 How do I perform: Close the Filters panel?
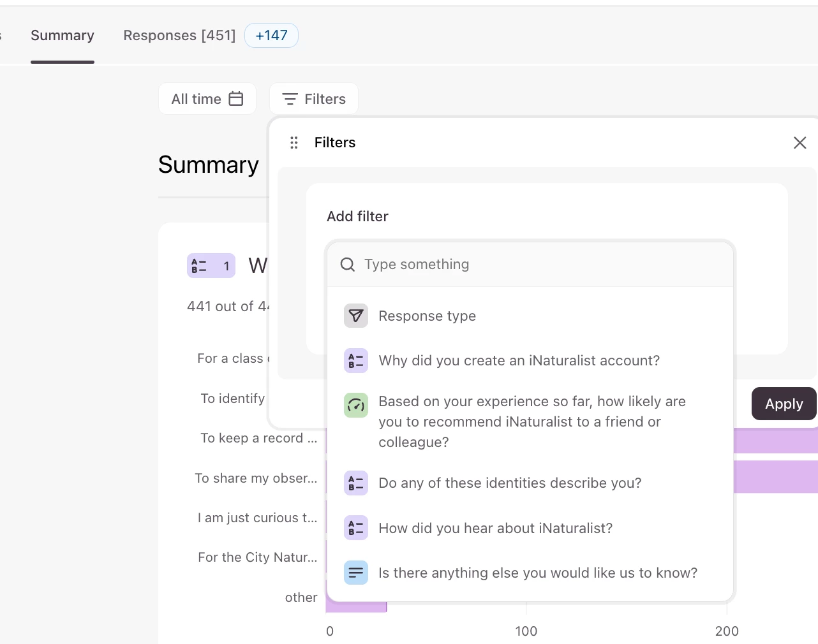coord(799,143)
